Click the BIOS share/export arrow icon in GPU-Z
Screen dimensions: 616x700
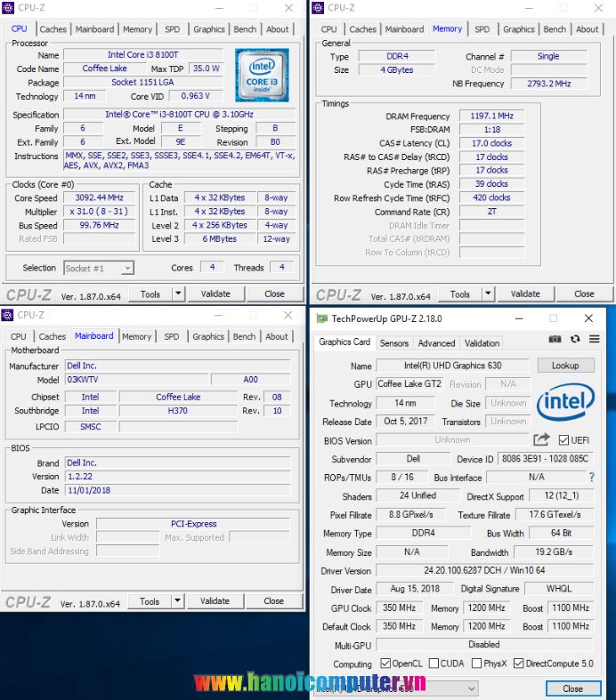[x=541, y=439]
